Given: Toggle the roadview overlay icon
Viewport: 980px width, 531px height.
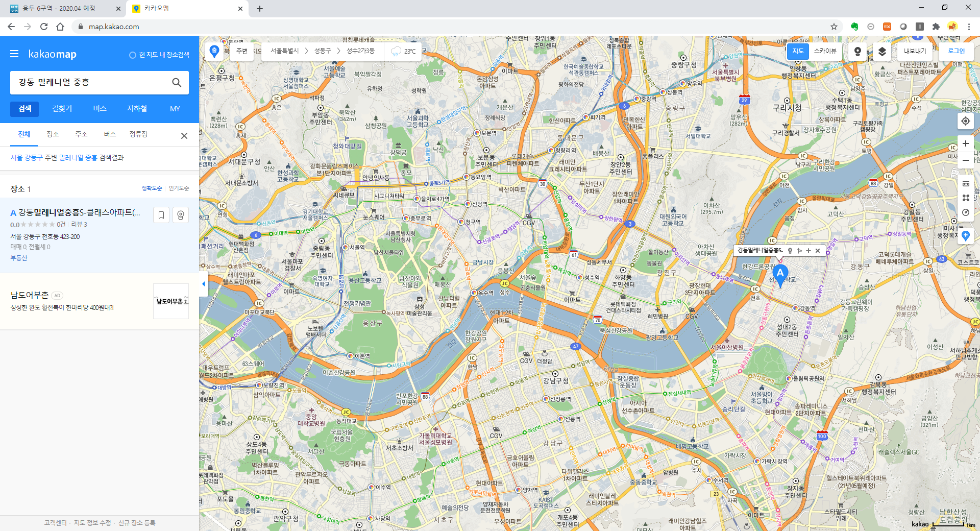Looking at the screenshot, I should pyautogui.click(x=857, y=51).
